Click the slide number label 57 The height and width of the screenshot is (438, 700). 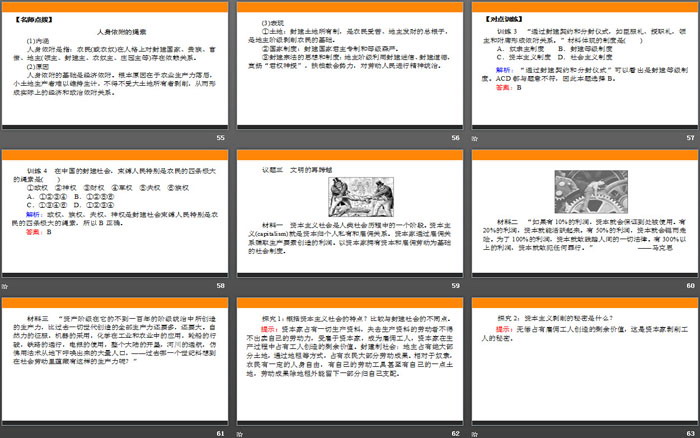tap(691, 138)
